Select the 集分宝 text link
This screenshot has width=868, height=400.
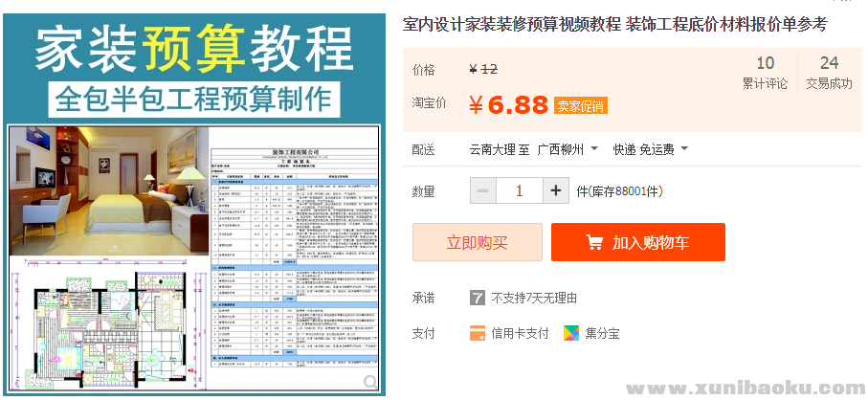click(x=603, y=334)
